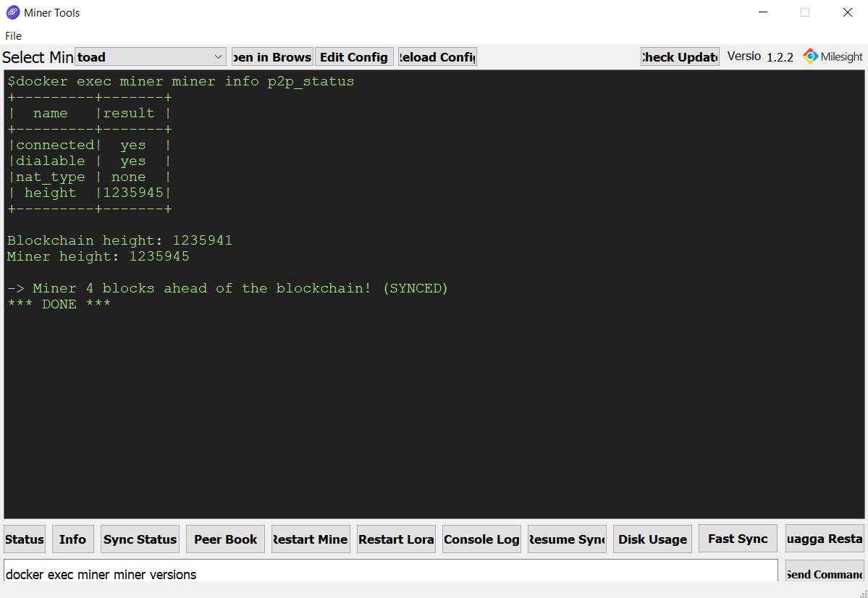Viewport: 868px width, 598px height.
Task: Focus the command input field with docker exec text
Action: click(391, 571)
